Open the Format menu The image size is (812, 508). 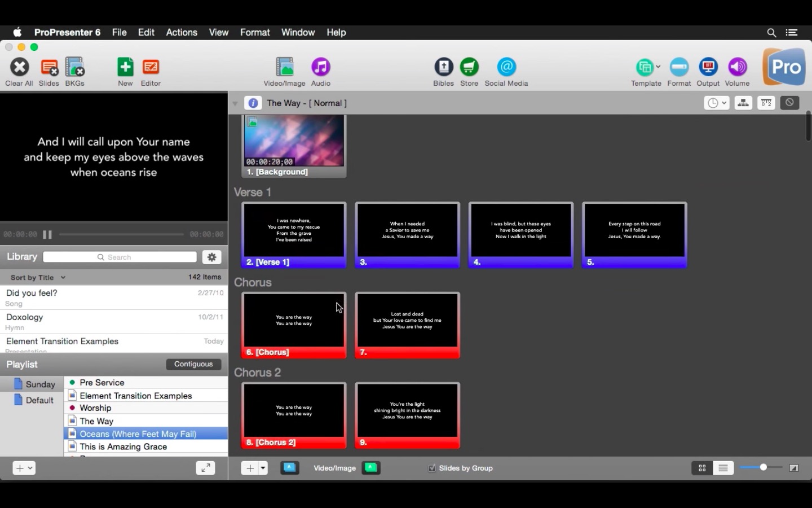coord(255,33)
